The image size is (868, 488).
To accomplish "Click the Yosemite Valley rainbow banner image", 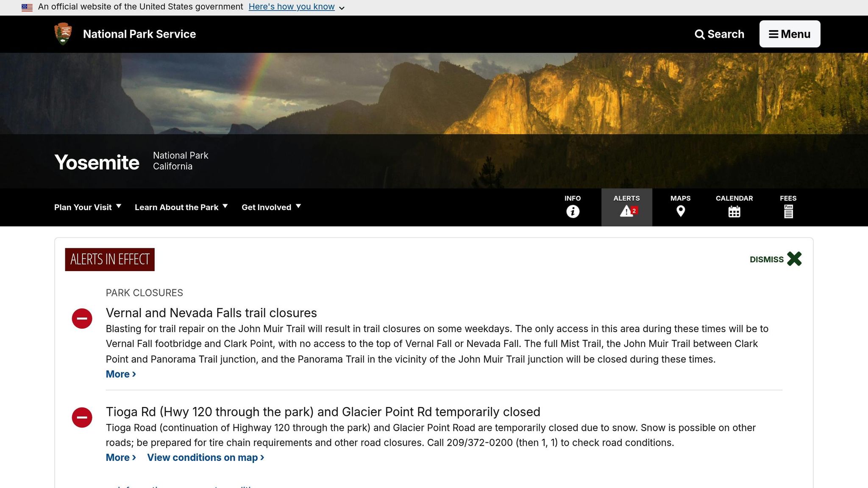I will coord(434,94).
